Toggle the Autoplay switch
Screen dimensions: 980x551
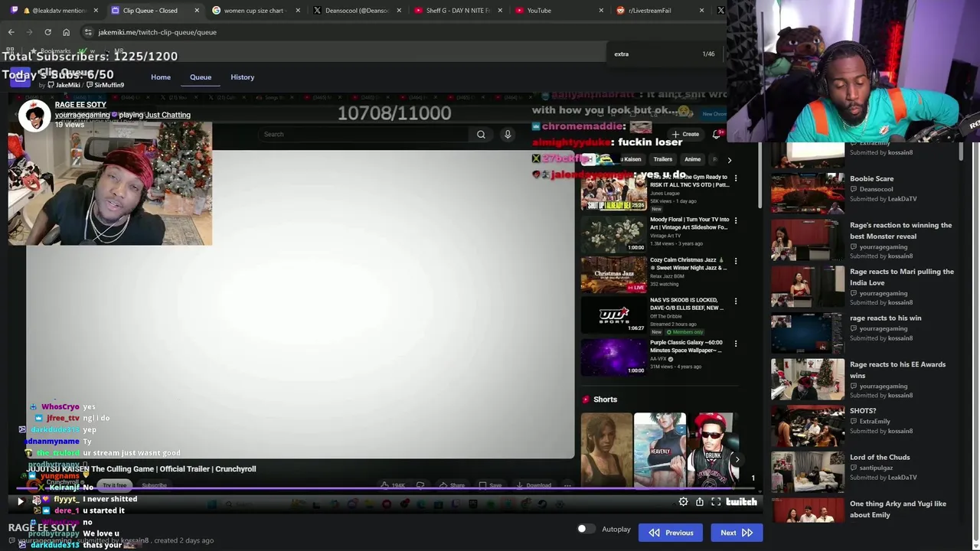pos(586,529)
